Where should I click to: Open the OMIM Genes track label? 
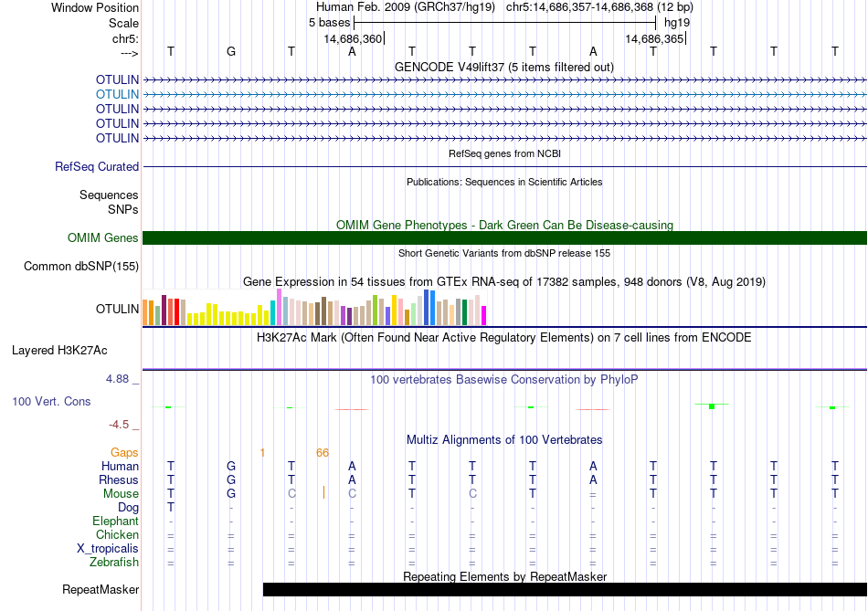coord(103,238)
